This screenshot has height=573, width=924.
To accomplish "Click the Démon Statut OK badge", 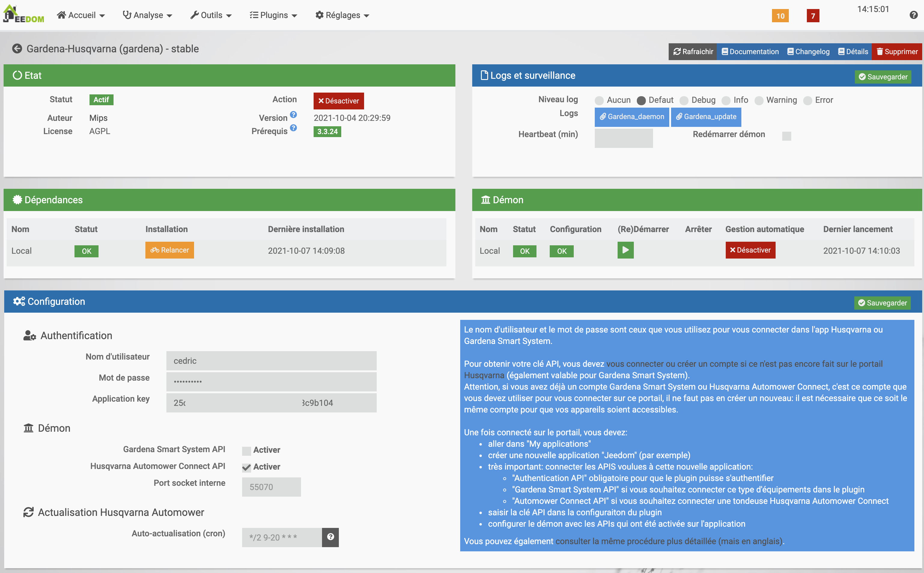I will (x=524, y=251).
